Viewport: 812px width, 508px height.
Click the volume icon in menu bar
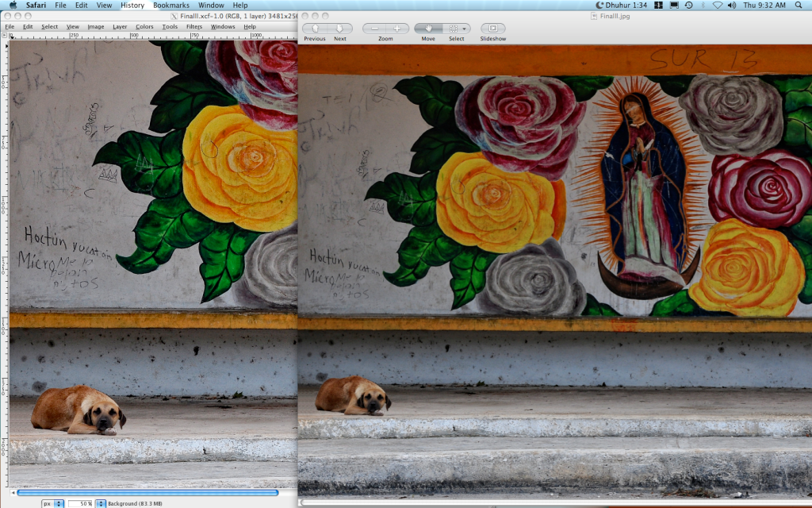[x=732, y=6]
